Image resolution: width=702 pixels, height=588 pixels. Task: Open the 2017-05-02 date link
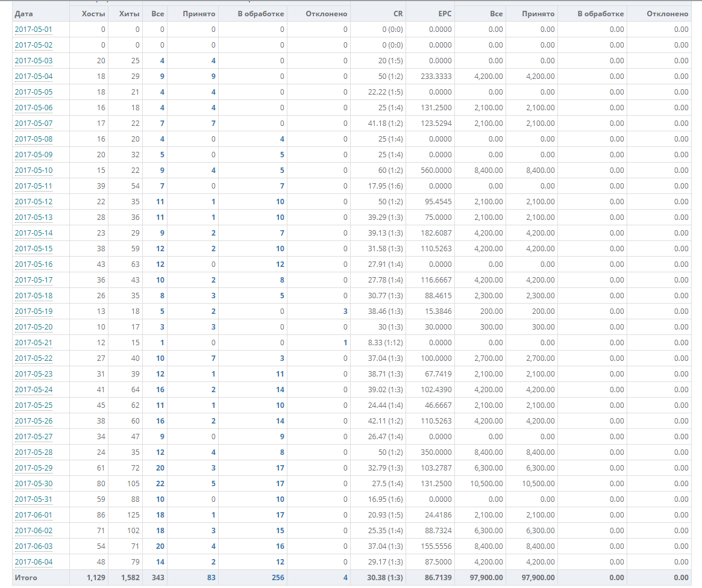coord(34,45)
